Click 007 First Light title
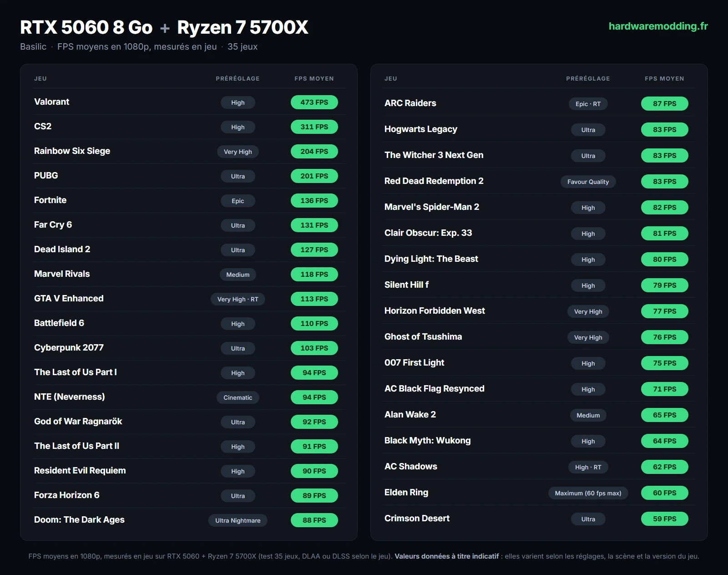 point(414,363)
